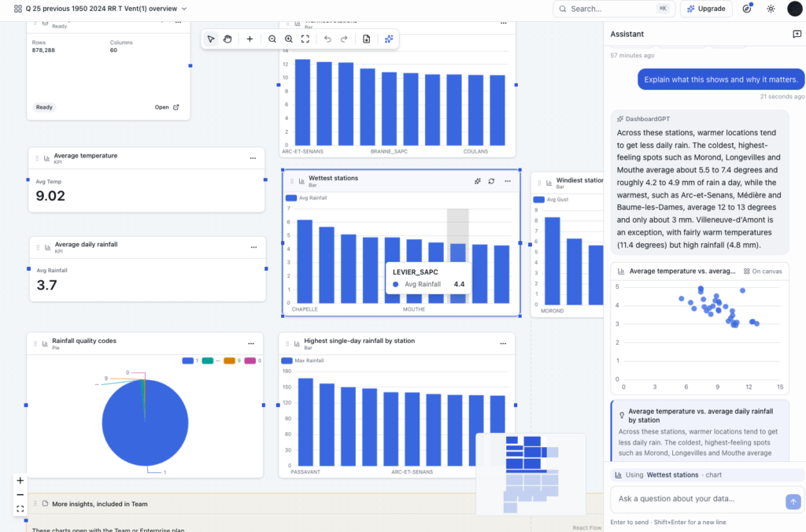Image resolution: width=806 pixels, height=532 pixels.
Task: Click On canvas label on assistant chart
Action: [763, 272]
